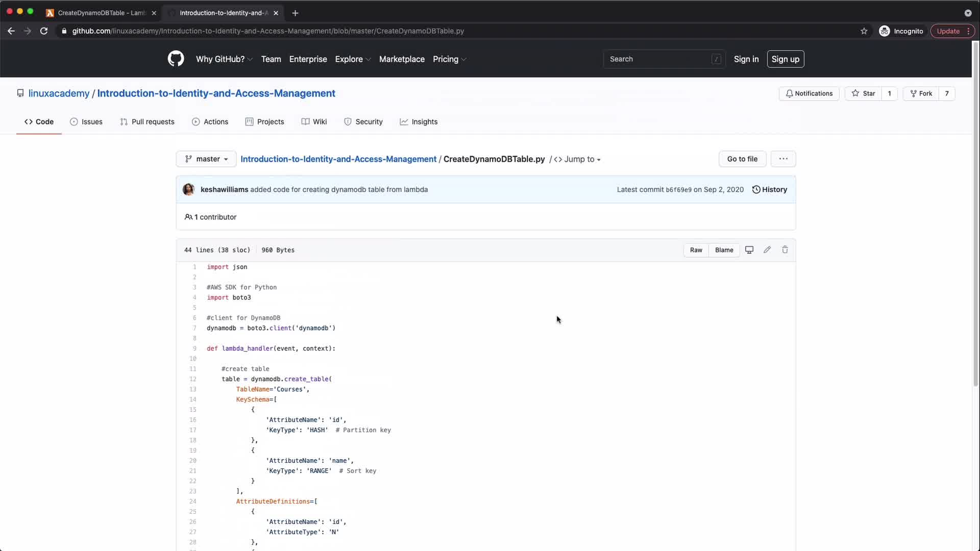This screenshot has height=551, width=980.
Task: Expand the master branch dropdown
Action: coord(206,159)
